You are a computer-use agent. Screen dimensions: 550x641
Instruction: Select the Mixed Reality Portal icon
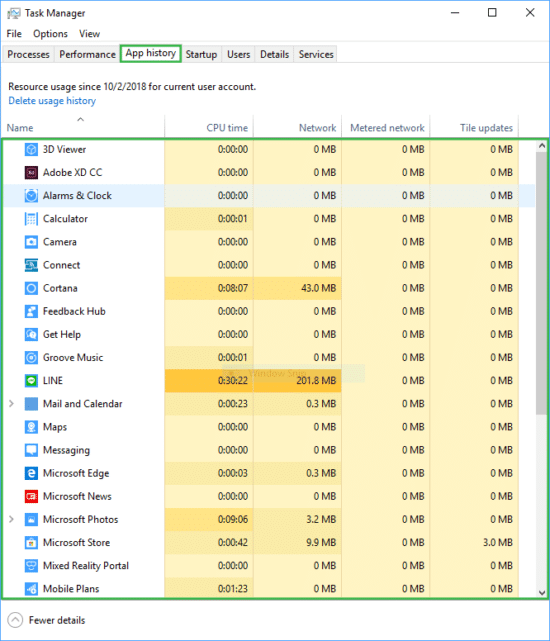click(x=31, y=566)
